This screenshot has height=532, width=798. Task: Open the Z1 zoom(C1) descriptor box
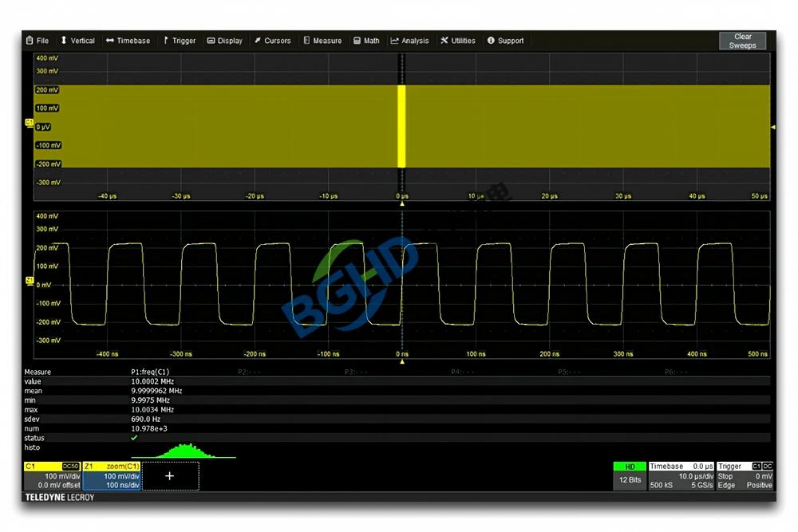click(x=112, y=476)
